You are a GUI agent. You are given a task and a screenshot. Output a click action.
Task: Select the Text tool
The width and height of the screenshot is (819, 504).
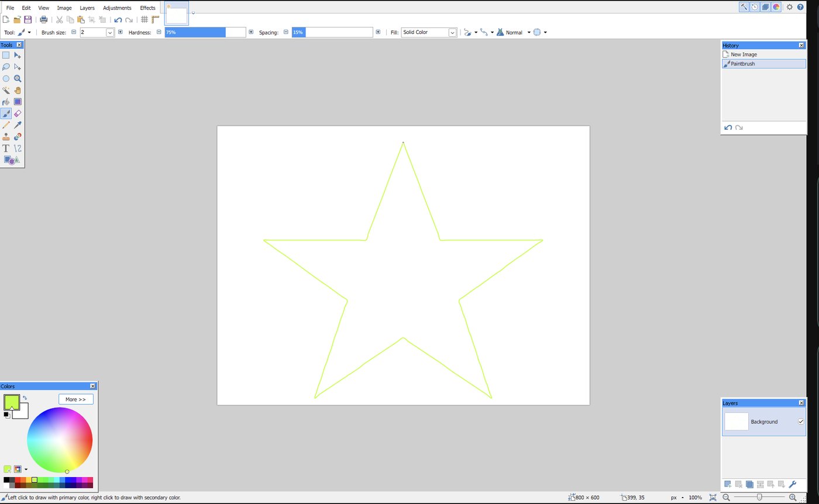[6, 149]
